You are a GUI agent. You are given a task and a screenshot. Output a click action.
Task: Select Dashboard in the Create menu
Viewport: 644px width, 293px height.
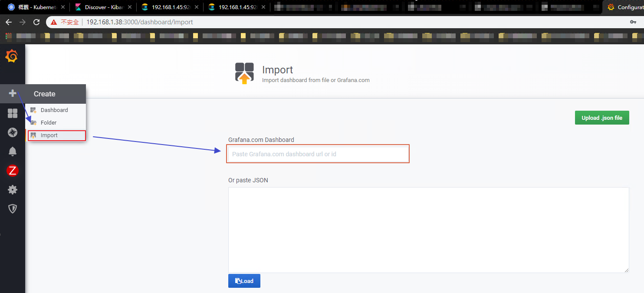[56, 110]
